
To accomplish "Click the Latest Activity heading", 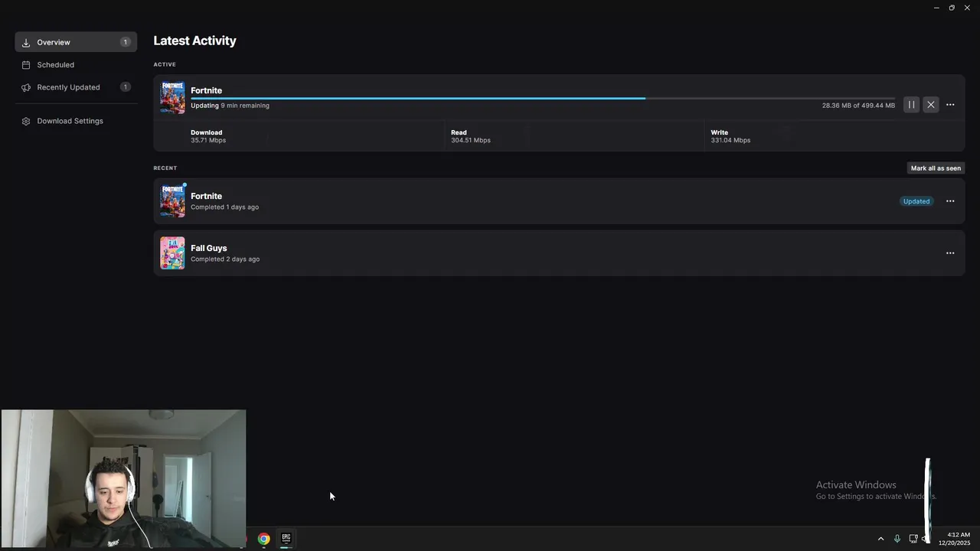I will point(194,41).
